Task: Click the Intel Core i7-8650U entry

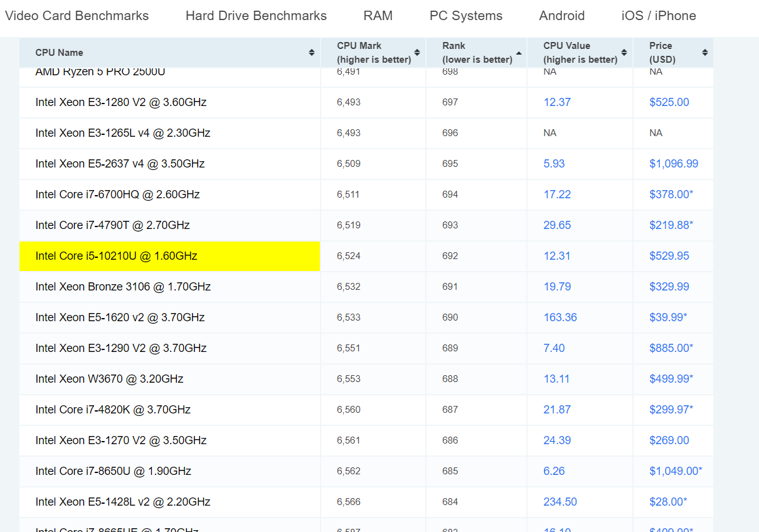Action: tap(114, 471)
